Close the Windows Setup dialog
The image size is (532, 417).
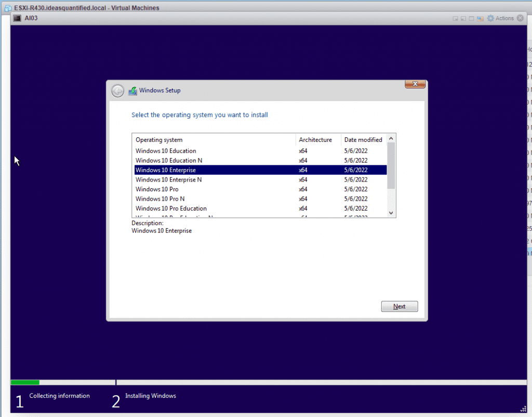click(415, 84)
